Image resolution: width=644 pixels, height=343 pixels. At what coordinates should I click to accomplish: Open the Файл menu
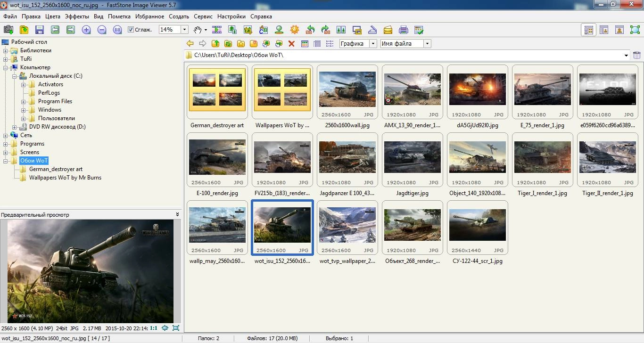pyautogui.click(x=10, y=16)
